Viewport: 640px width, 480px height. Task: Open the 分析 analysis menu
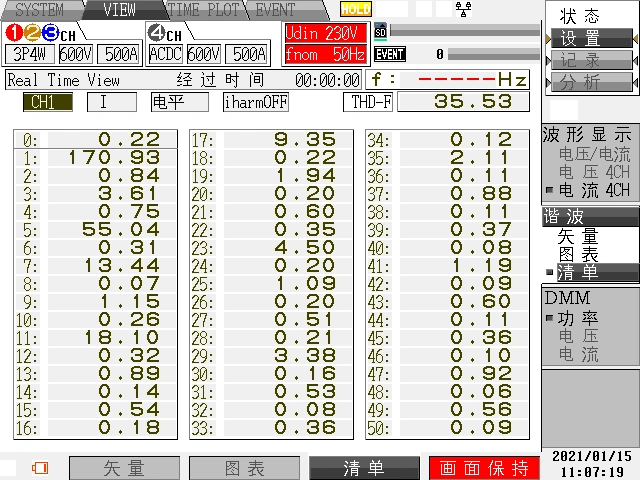pyautogui.click(x=591, y=83)
